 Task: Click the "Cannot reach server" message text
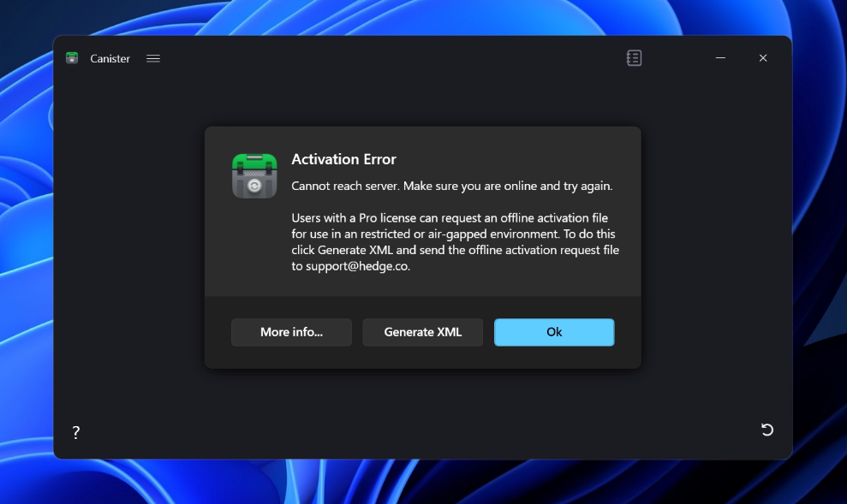click(451, 186)
